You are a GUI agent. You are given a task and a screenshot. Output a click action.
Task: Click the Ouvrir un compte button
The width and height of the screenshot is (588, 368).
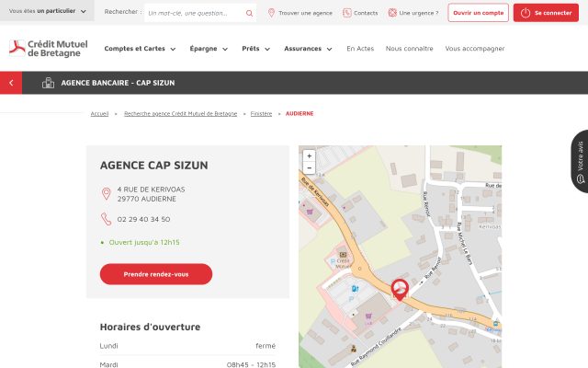tap(478, 13)
